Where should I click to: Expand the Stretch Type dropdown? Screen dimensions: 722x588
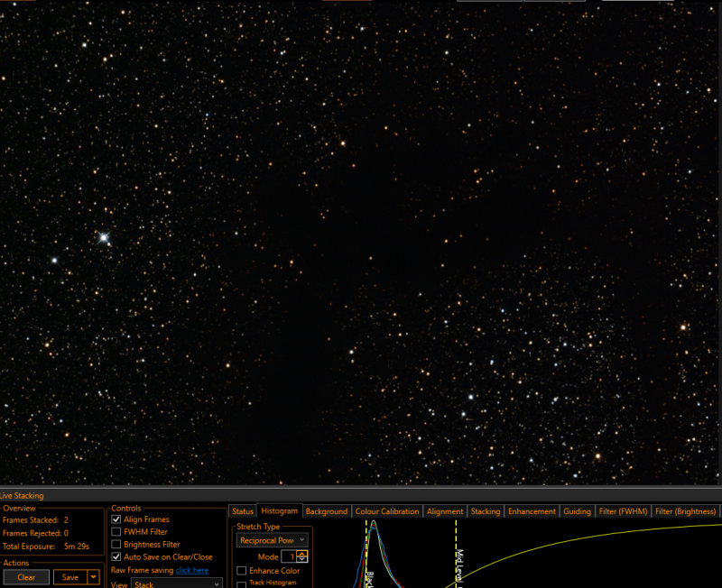[x=272, y=540]
